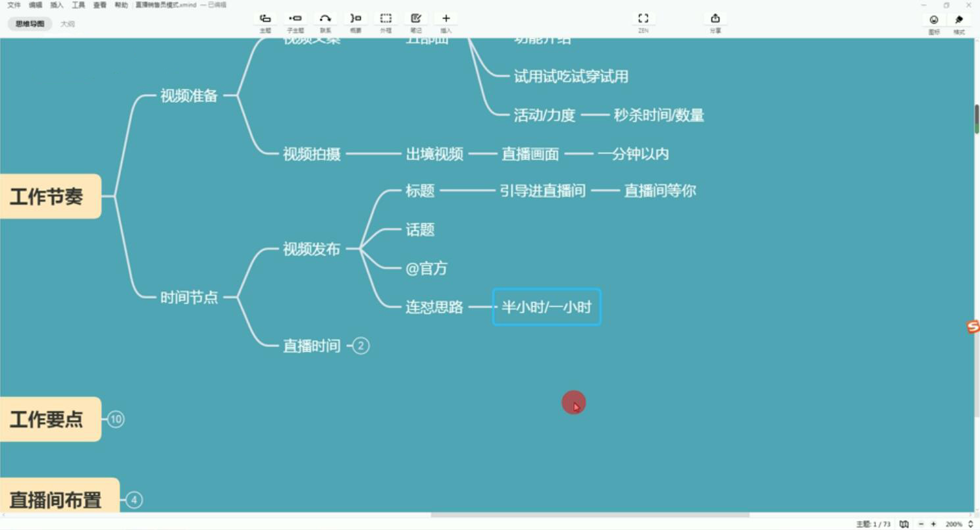Expand the 直播时间 collapsed count 2

coord(361,346)
